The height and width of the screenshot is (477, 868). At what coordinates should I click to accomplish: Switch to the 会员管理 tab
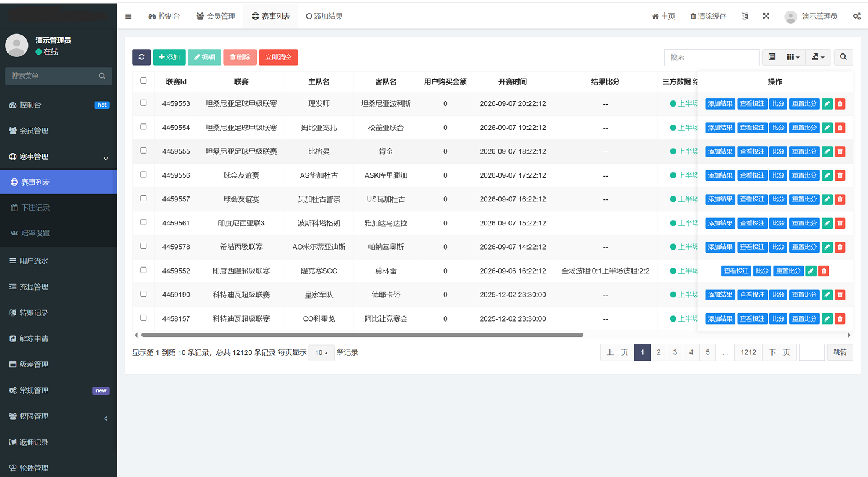[x=216, y=16]
